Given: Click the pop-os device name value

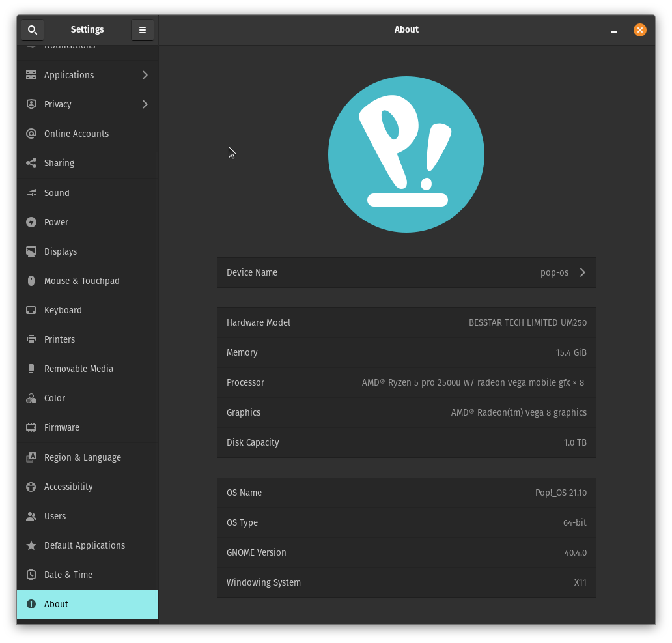Looking at the screenshot, I should 554,272.
